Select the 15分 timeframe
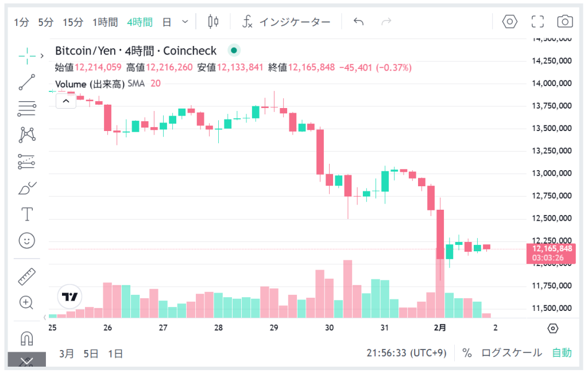Screen dimensions: 588x373 pos(73,22)
